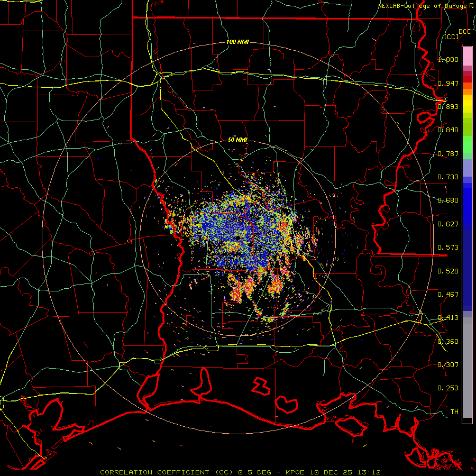Image resolution: width=476 pixels, height=476 pixels.
Task: Click the 0.413 scale value
Action: pos(448,318)
